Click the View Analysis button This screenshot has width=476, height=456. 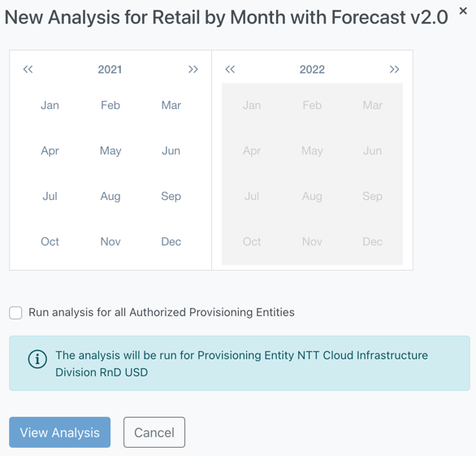60,432
